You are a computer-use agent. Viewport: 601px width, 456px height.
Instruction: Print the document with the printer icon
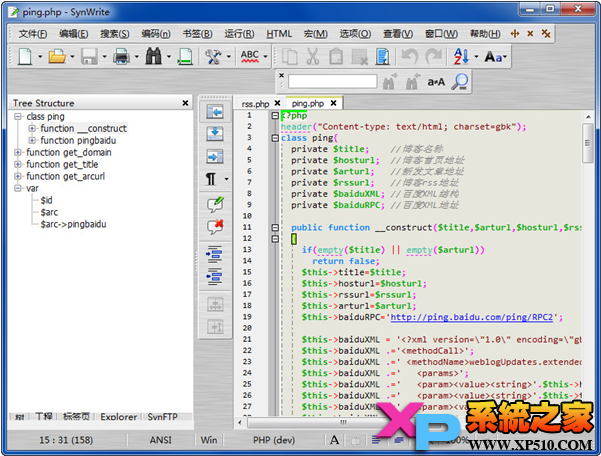pos(122,57)
